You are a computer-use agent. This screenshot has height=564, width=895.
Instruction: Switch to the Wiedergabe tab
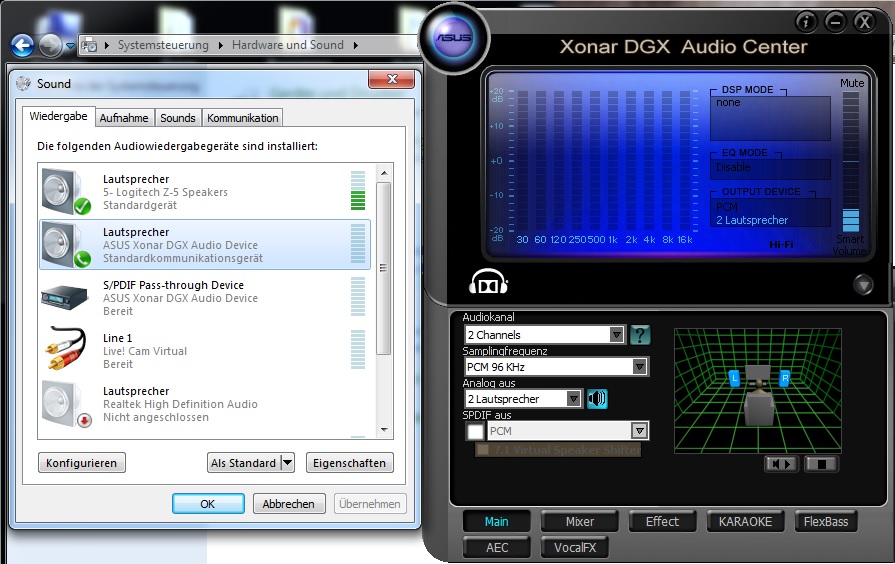58,116
